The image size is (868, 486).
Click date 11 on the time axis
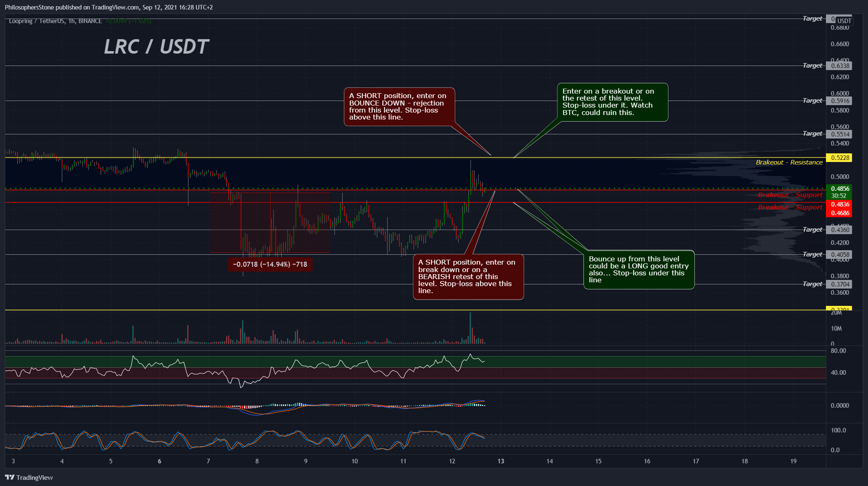pyautogui.click(x=403, y=461)
